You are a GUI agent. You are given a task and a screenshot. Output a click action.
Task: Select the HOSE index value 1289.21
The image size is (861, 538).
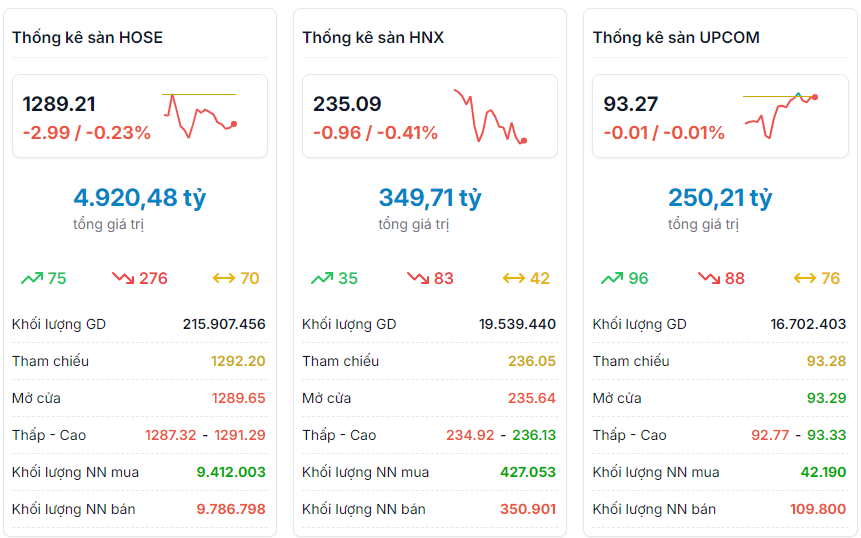pos(60,104)
